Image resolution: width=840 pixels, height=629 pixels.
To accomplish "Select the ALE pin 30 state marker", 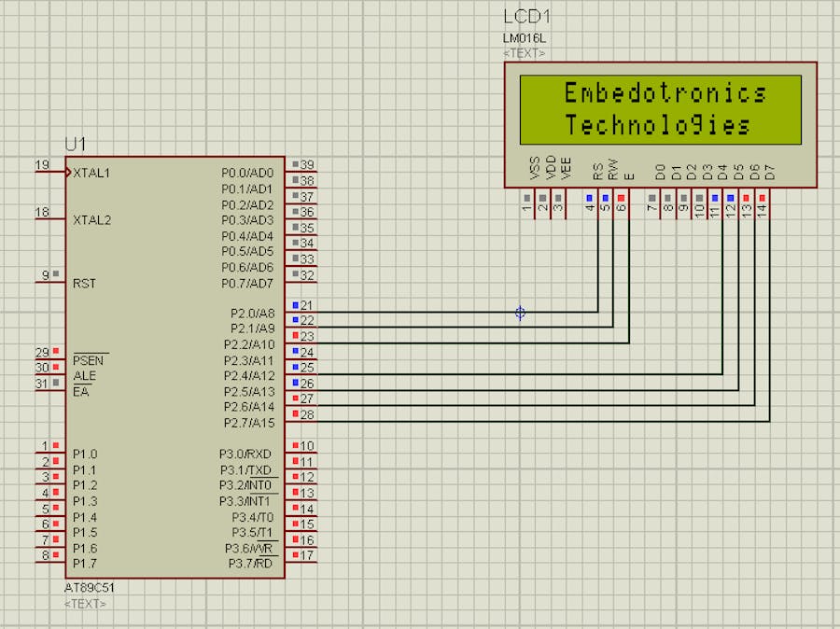I will (x=57, y=368).
